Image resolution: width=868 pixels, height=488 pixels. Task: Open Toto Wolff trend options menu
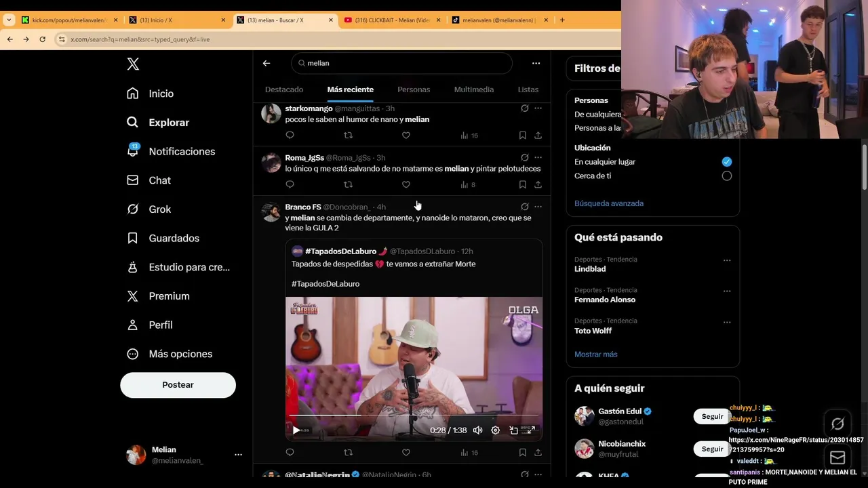(726, 322)
